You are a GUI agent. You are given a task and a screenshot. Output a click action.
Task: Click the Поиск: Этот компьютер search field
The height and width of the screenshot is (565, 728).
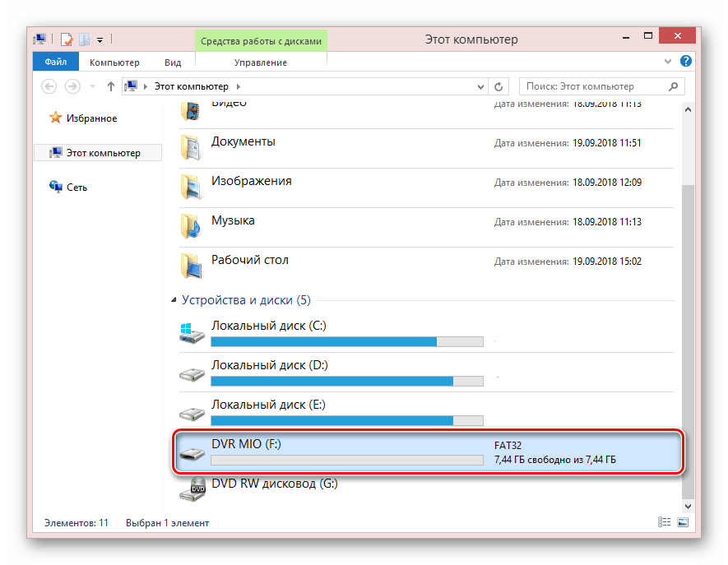[594, 86]
